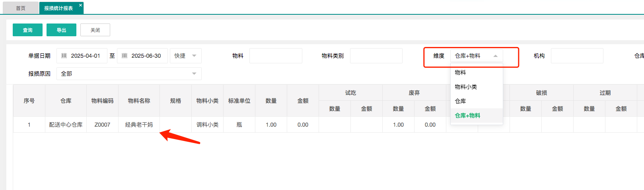
Task: Select 仓库 option in dimension list
Action: pos(460,101)
